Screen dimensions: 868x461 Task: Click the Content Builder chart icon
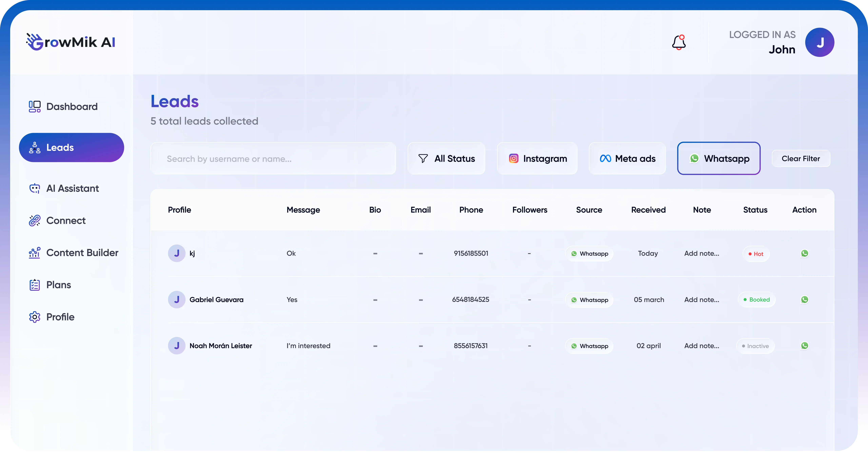pos(35,253)
